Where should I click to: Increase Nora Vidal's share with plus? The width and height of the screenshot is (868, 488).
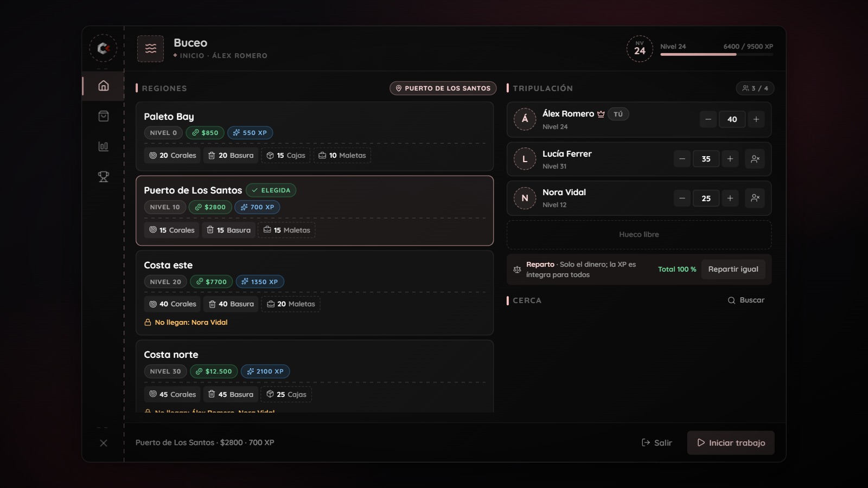[x=730, y=198]
